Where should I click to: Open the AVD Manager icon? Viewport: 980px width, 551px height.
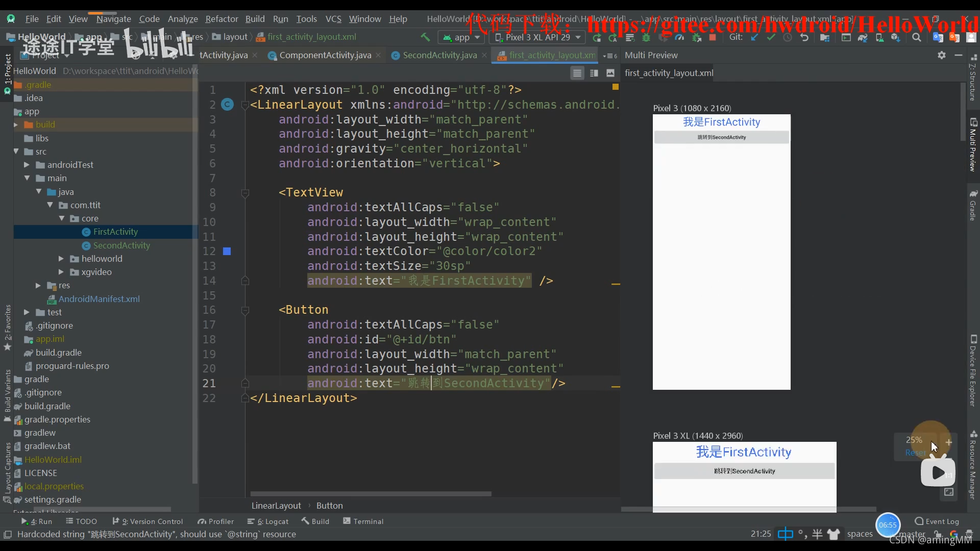879,37
